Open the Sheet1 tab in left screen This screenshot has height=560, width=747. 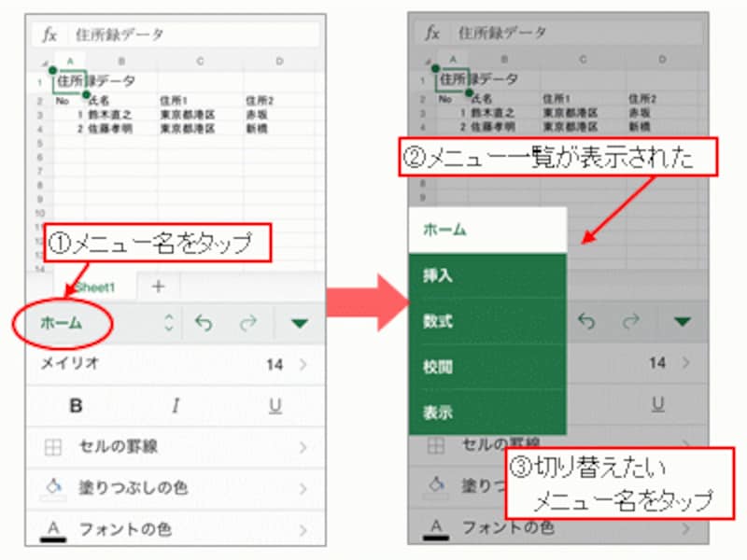(x=95, y=287)
